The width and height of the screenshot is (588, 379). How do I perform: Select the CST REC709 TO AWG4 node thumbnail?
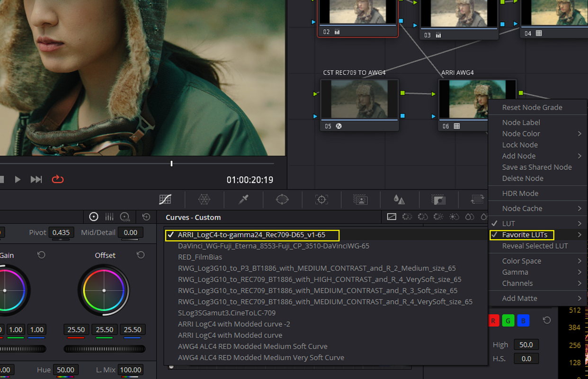pyautogui.click(x=360, y=99)
